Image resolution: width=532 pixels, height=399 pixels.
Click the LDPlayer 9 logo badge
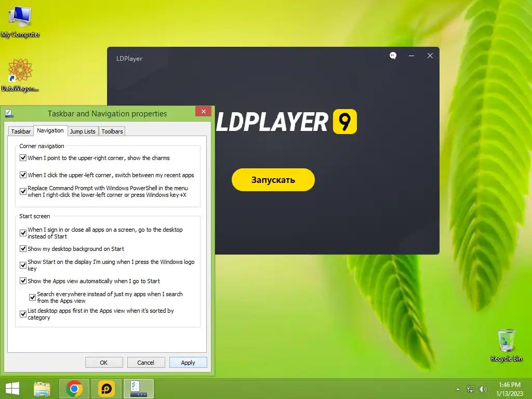[345, 122]
